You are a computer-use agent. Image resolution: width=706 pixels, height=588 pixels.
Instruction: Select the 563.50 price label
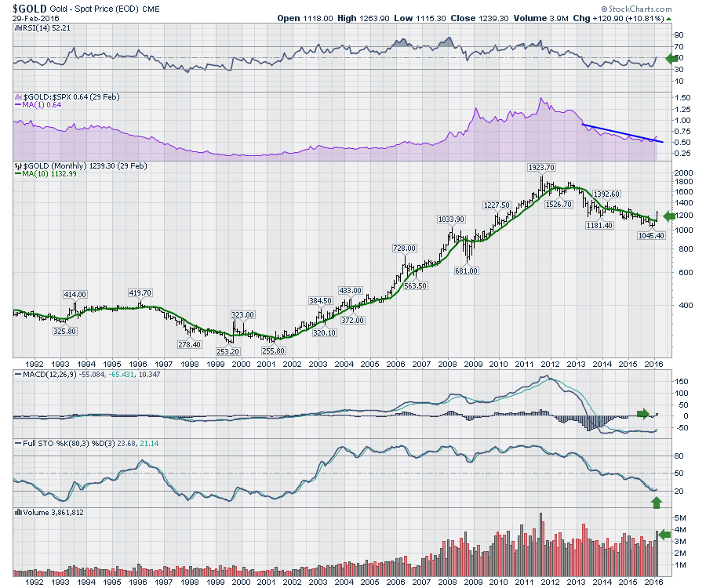(415, 286)
